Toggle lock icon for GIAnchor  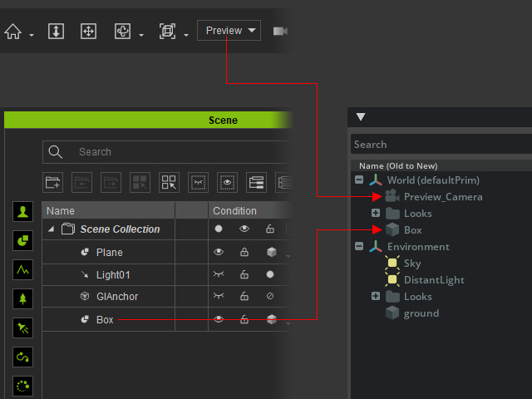pyautogui.click(x=244, y=296)
